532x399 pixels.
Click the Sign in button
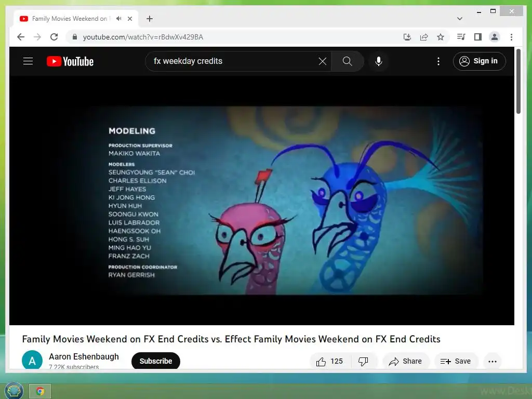click(479, 61)
